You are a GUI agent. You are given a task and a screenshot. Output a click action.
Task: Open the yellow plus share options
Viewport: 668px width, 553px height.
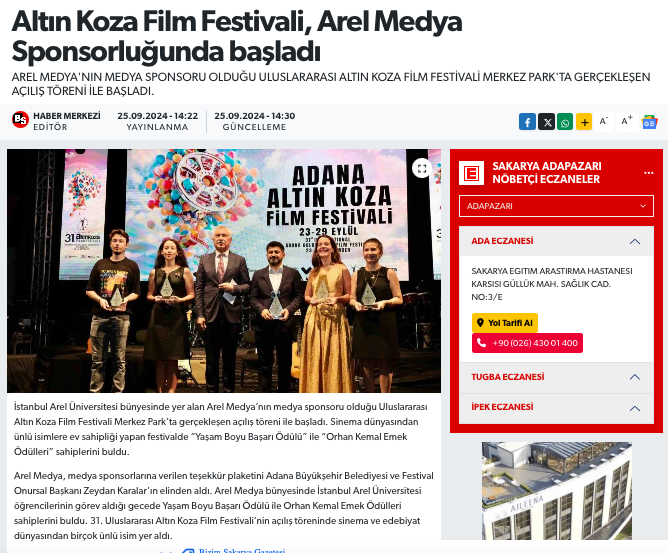point(584,122)
